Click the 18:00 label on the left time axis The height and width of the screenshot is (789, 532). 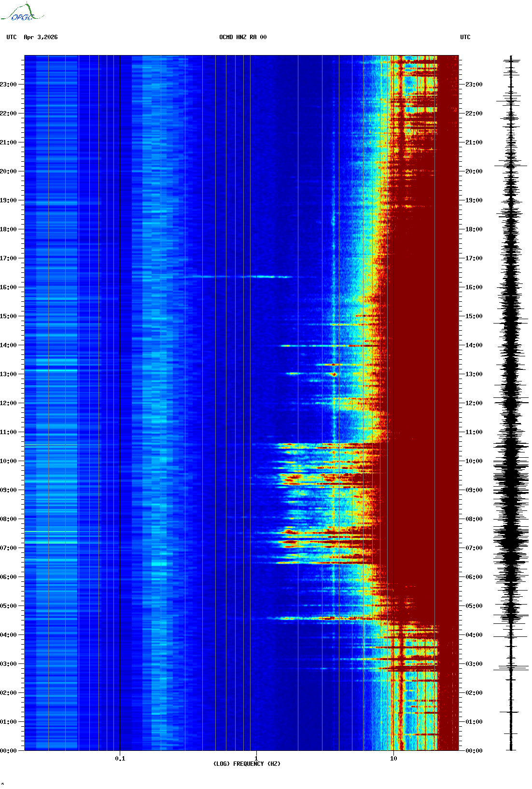[8, 229]
